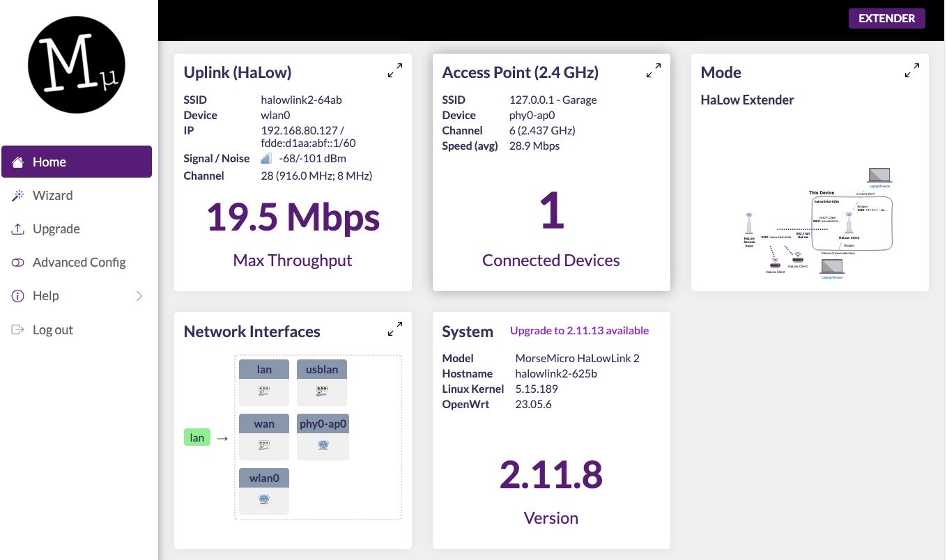
Task: Click the lan interface header
Action: pyautogui.click(x=264, y=369)
